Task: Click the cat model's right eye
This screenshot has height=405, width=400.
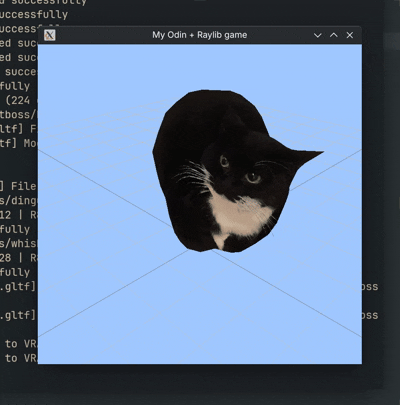Action: pos(253,177)
